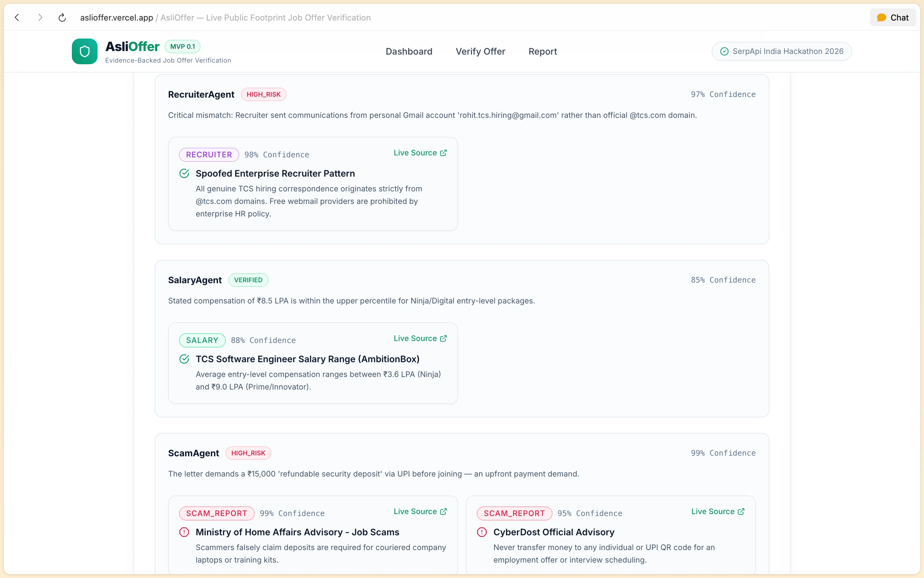924x578 pixels.
Task: Click SCAM_REPORT tag on CyberDost card
Action: pyautogui.click(x=514, y=514)
